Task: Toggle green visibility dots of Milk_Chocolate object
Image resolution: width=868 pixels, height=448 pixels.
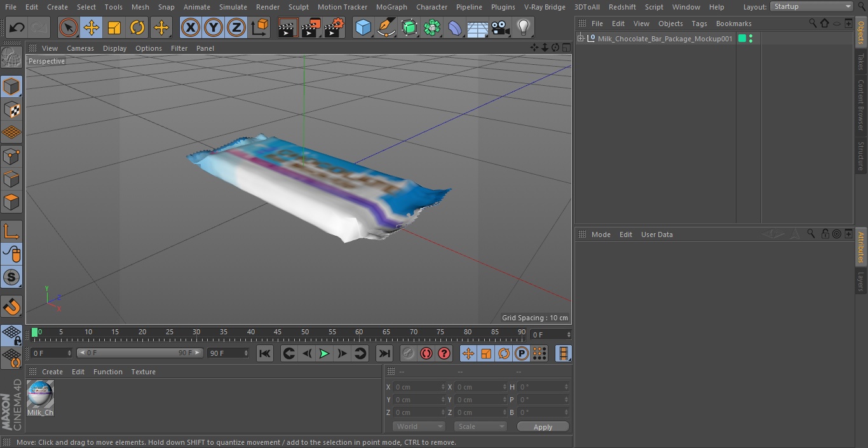Action: click(751, 39)
